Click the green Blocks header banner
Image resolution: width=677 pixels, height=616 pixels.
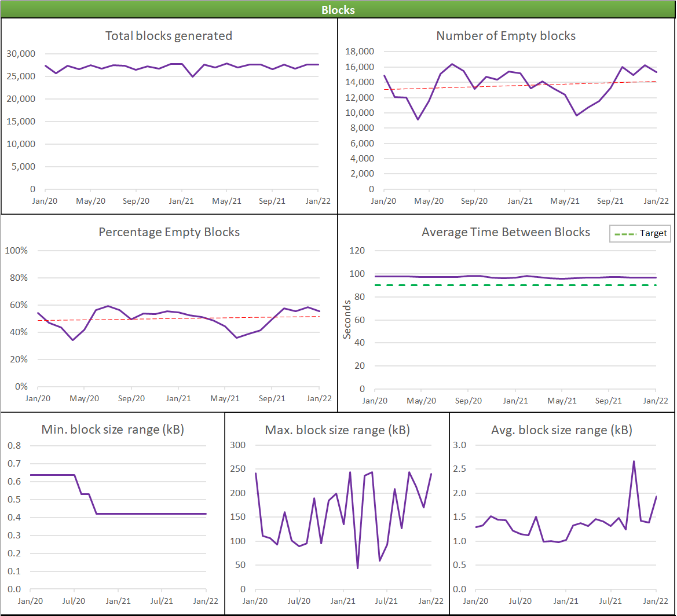point(338,9)
